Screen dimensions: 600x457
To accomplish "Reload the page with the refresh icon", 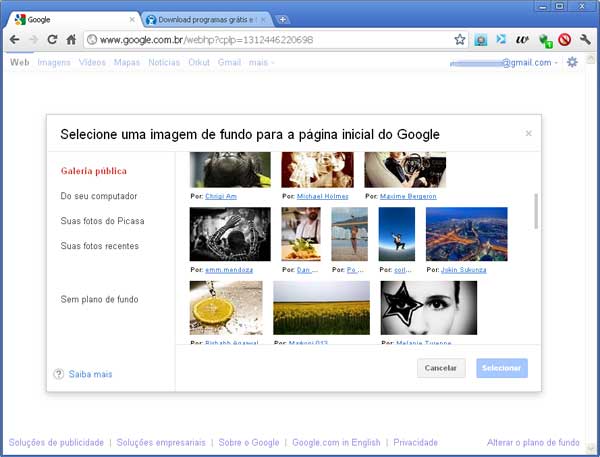I will click(x=53, y=40).
